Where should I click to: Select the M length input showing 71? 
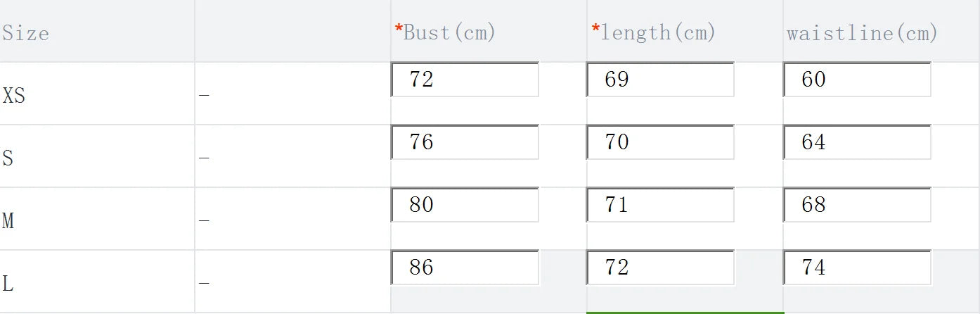(660, 205)
